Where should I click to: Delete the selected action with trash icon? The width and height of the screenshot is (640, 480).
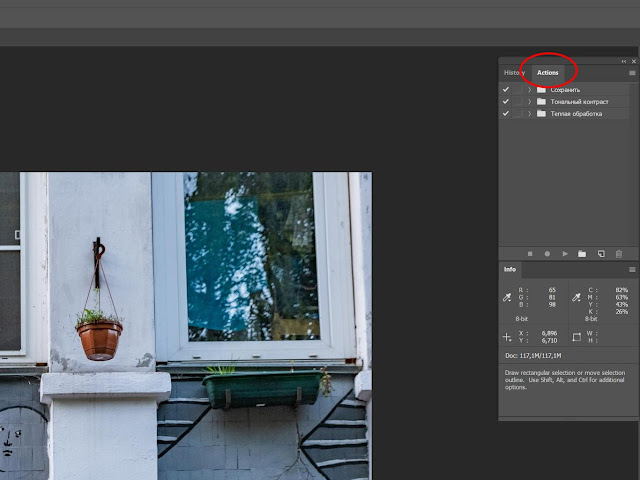point(619,254)
